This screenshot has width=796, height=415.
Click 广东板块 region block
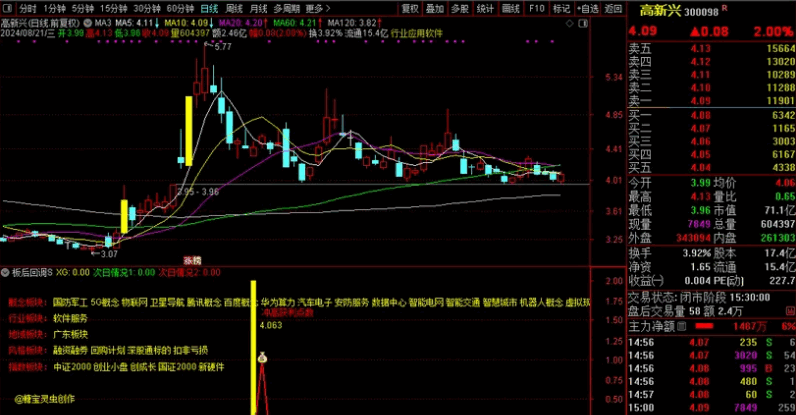tap(71, 335)
